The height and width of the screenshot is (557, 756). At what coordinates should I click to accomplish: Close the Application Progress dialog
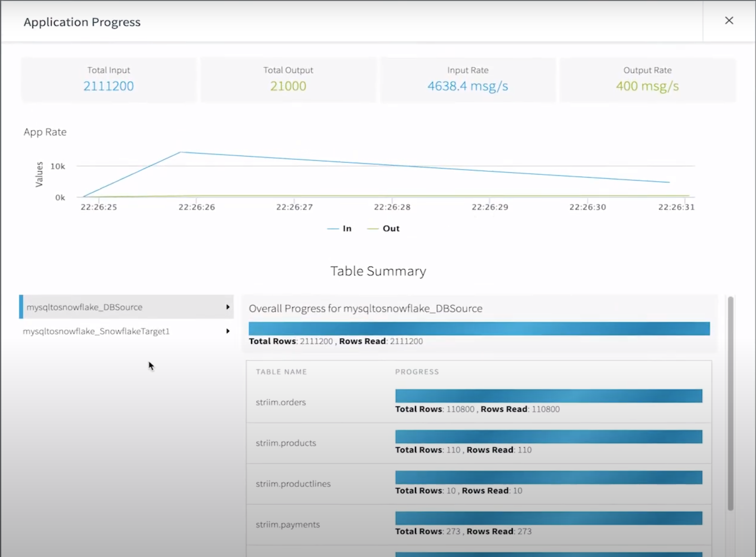[729, 21]
